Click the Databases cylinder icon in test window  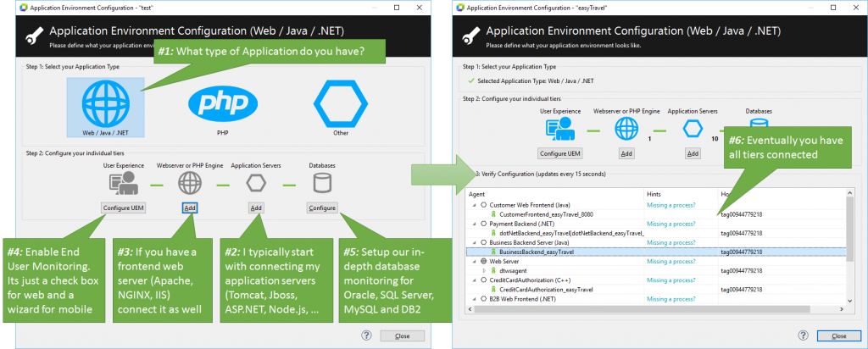coord(322,184)
